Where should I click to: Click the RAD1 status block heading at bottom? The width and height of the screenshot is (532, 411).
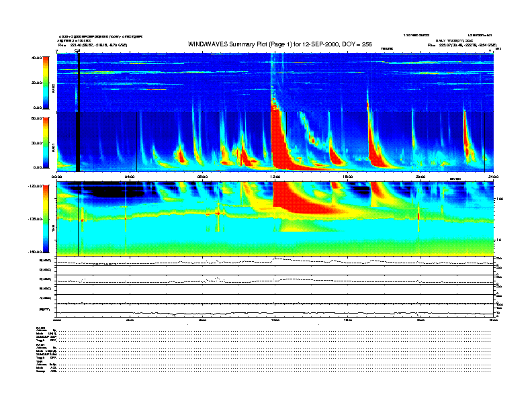coord(41,345)
